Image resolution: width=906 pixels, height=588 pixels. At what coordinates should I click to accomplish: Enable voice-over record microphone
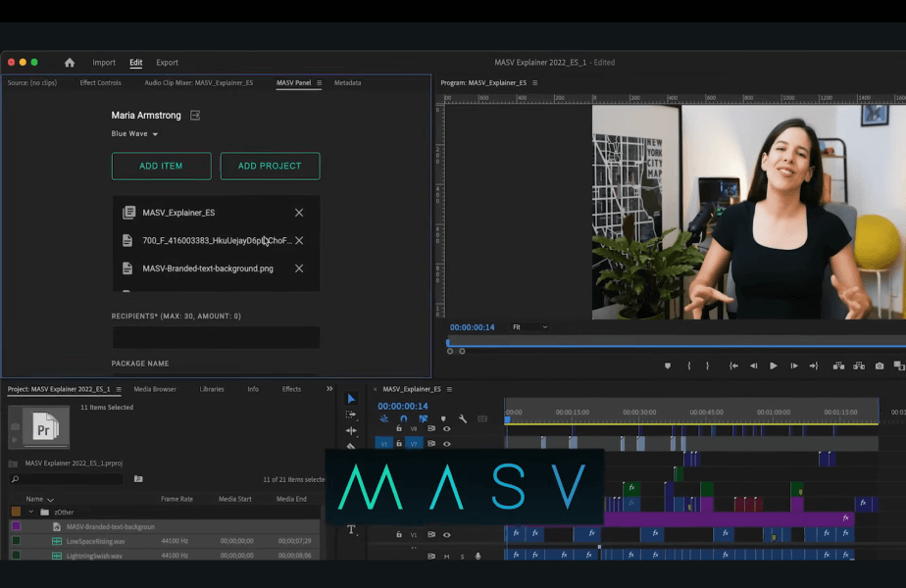click(x=478, y=557)
